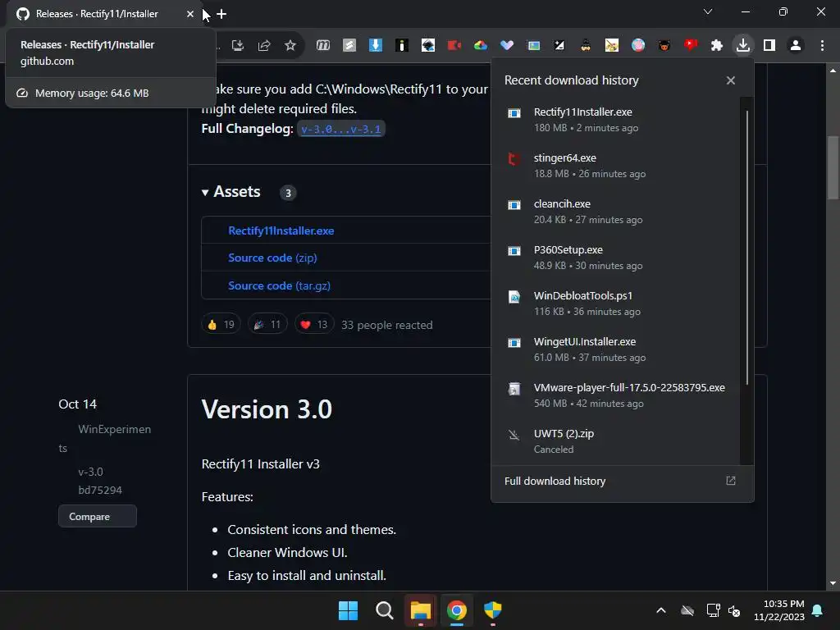Open the Extensions puzzle piece menu
Screen dimensions: 840x630
tap(717, 46)
